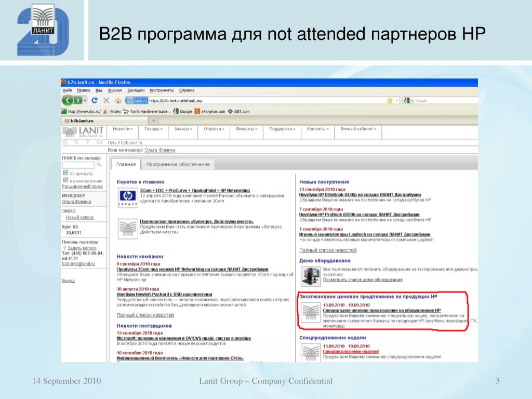Open the s4b-price.com bookmark
The image size is (532, 399).
coord(210,111)
